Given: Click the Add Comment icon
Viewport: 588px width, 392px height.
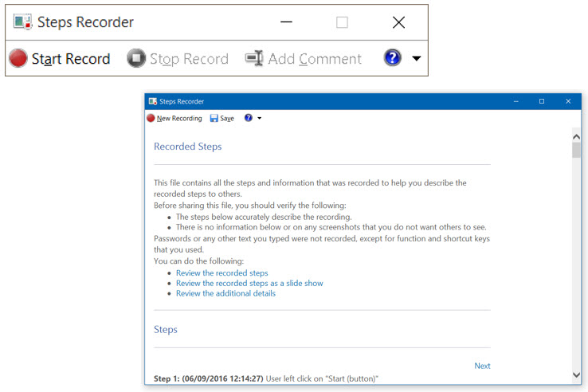Looking at the screenshot, I should [254, 58].
